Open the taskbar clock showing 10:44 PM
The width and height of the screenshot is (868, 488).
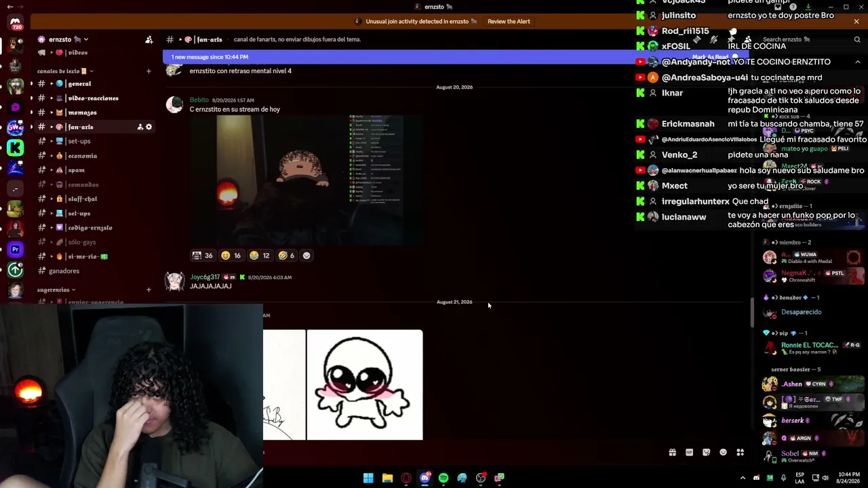(848, 478)
